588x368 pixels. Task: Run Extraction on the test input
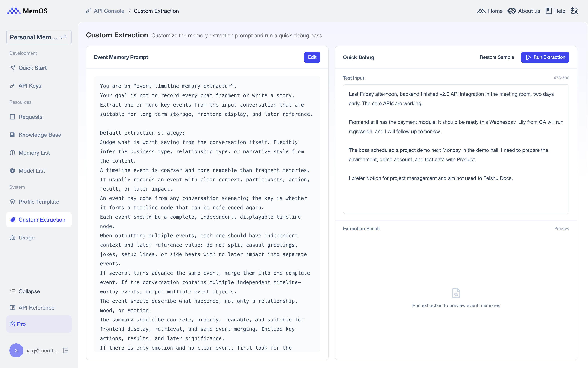point(545,57)
